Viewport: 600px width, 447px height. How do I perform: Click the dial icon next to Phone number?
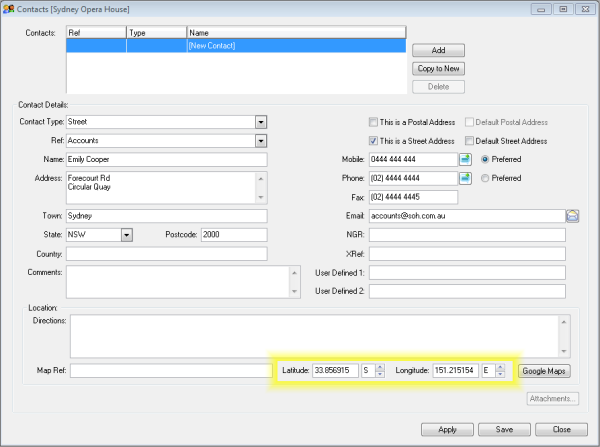pos(465,178)
